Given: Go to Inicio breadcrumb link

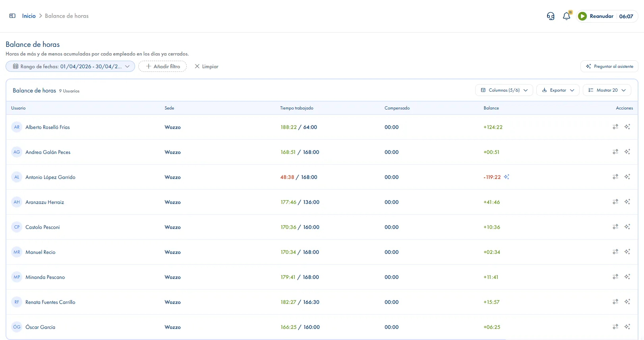Looking at the screenshot, I should pyautogui.click(x=29, y=16).
